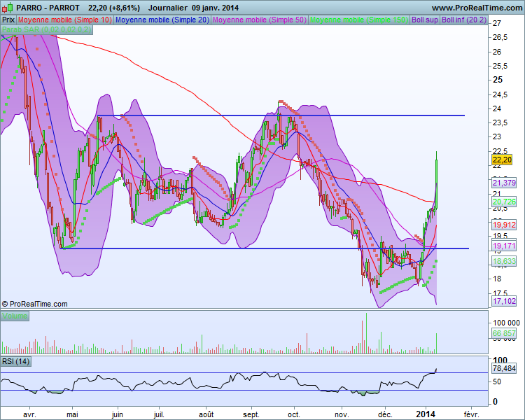Click the Boll inf (20 2) label
The height and width of the screenshot is (420, 525).
point(463,20)
